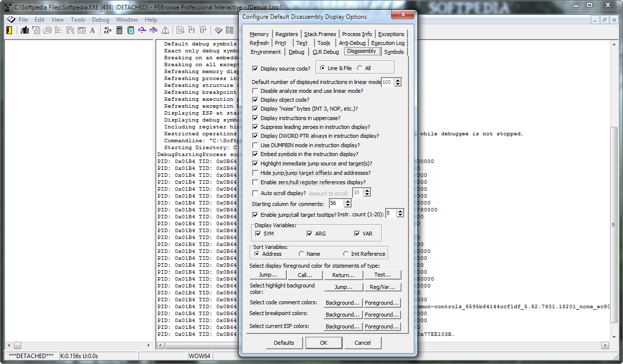Open the hex/ASCII 41 65 converter icon

(108, 30)
